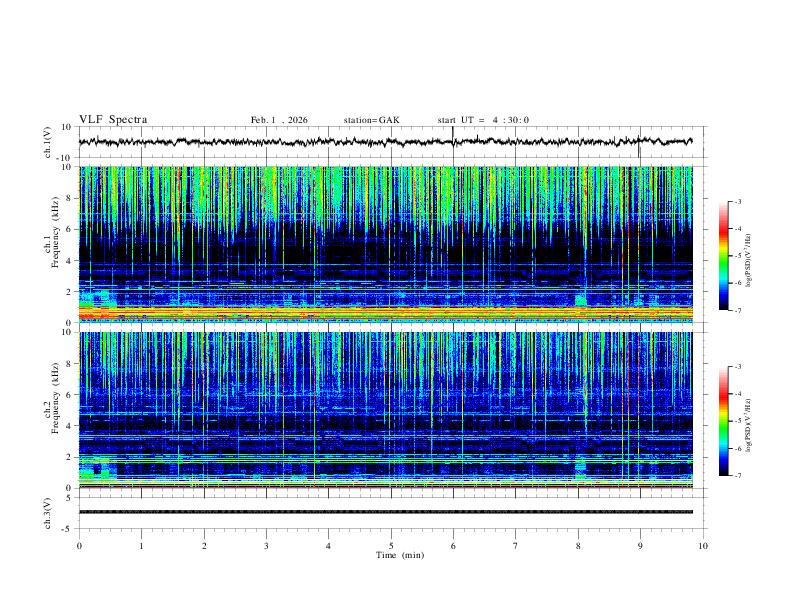792x612 pixels.
Task: Click the "start UT = 4 :30: 0" text
Action: [x=483, y=120]
